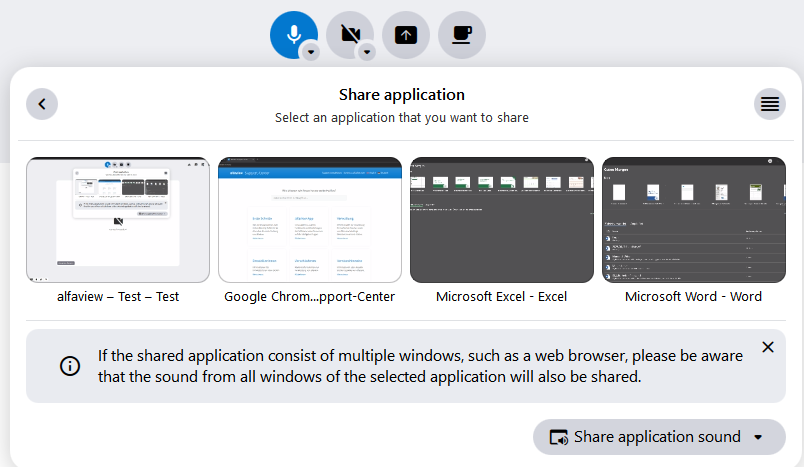Mute the microphone button
This screenshot has height=467, width=804.
292,33
